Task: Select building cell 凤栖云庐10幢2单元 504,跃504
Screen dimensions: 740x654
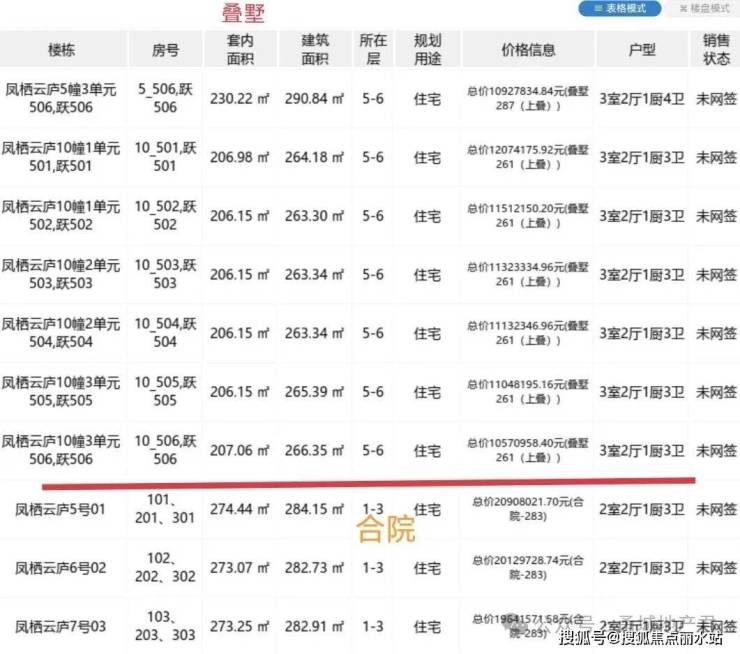Action: [61, 333]
